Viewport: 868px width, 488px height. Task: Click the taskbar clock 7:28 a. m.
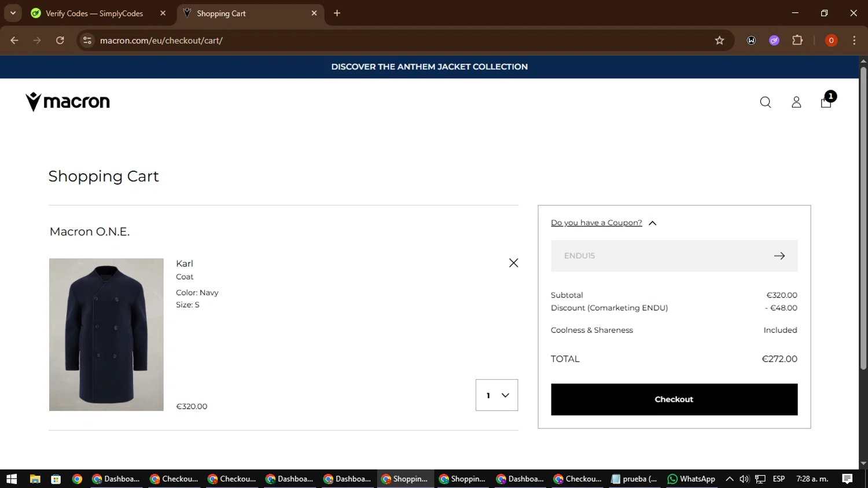coord(812,479)
